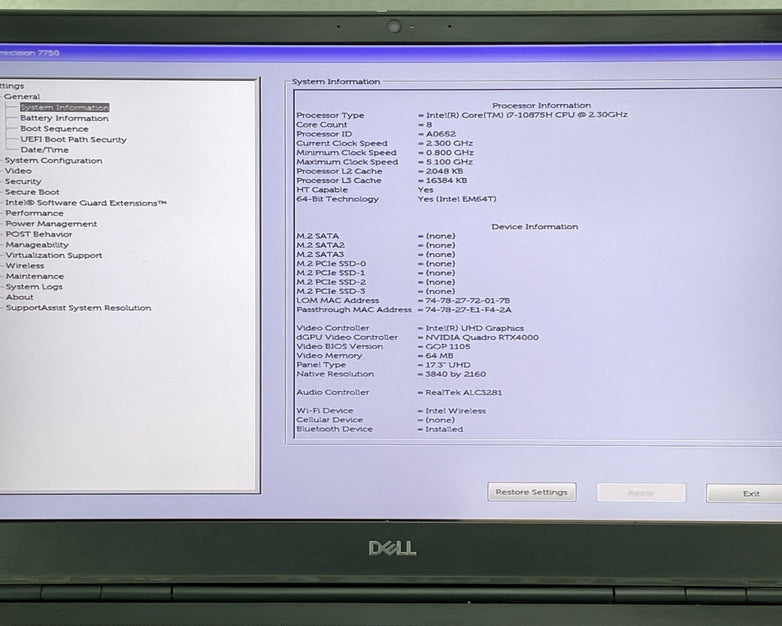Click dGPU value NVIDIA Quadro RTX4000
Viewport: 782px width, 626px height.
click(482, 337)
